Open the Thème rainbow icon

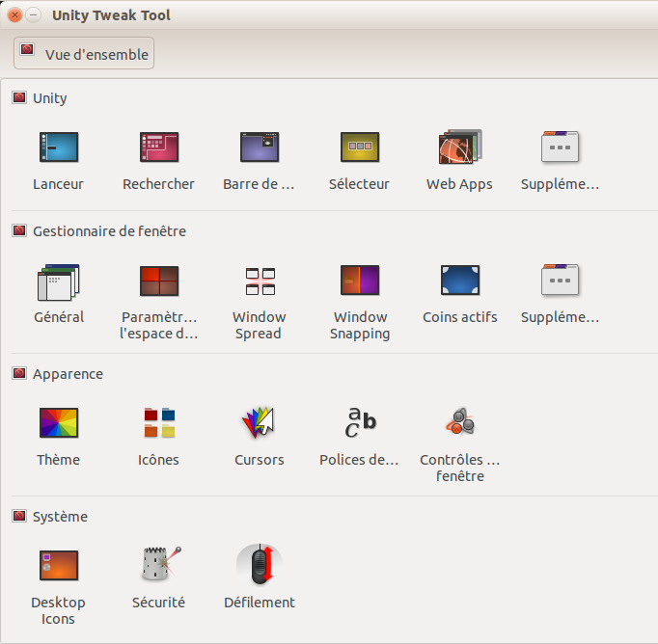[59, 422]
